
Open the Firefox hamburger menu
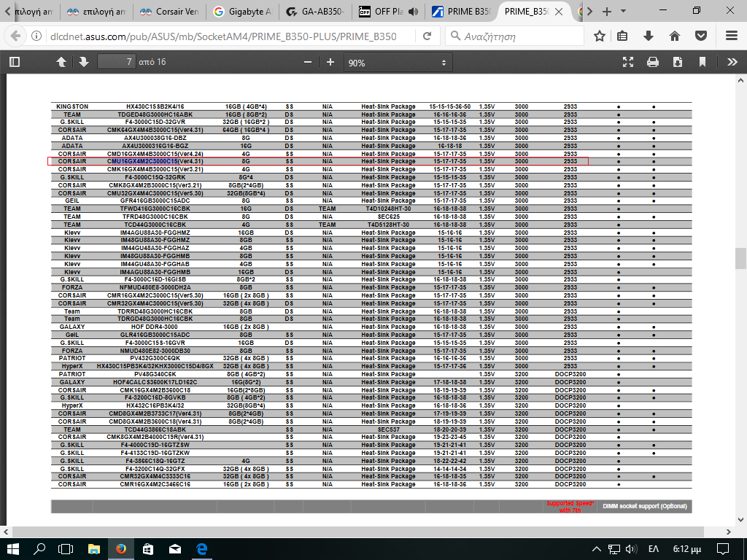point(732,36)
